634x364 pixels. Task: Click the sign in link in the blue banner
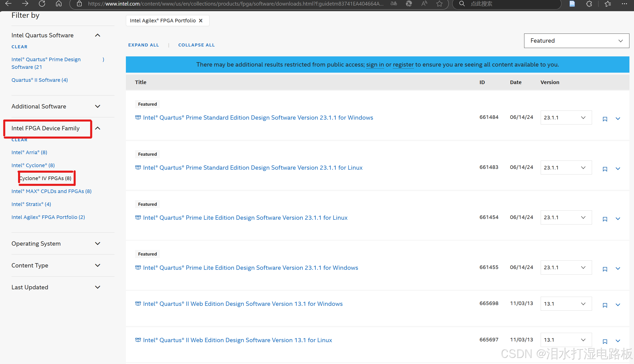[x=375, y=65]
